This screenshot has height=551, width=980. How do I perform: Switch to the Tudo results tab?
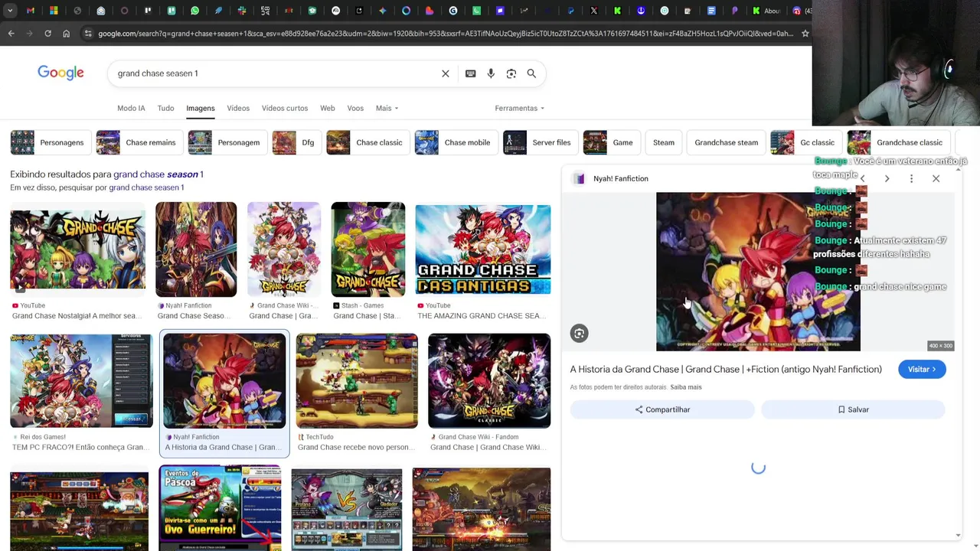pos(165,108)
